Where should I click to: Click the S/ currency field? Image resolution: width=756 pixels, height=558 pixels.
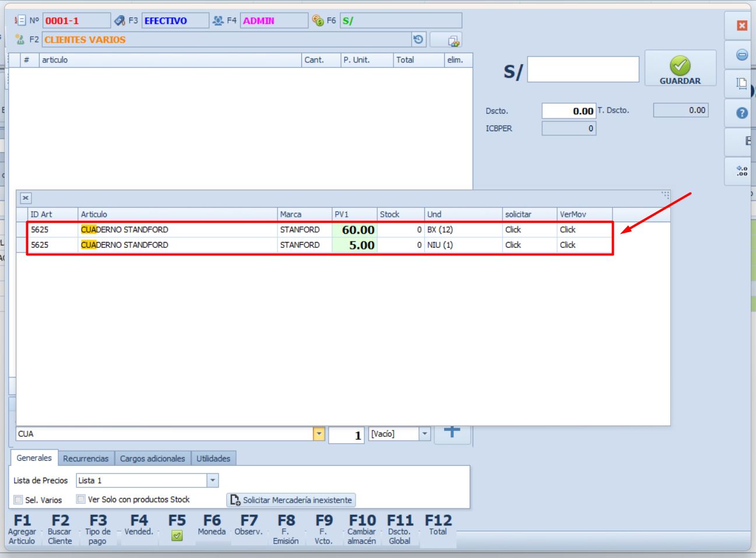pyautogui.click(x=401, y=20)
